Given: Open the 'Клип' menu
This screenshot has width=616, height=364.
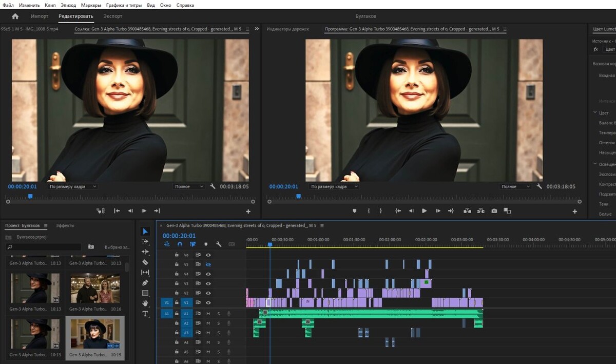Looking at the screenshot, I should (x=50, y=5).
